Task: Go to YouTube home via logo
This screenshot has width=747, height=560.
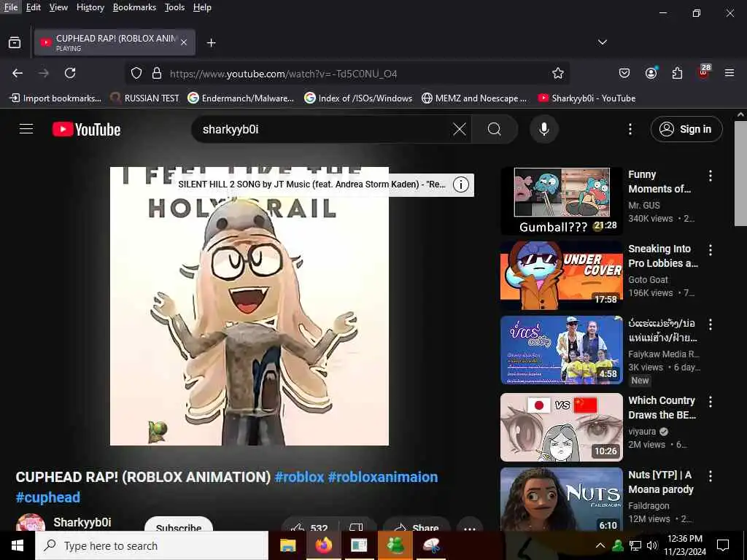Action: (x=87, y=129)
